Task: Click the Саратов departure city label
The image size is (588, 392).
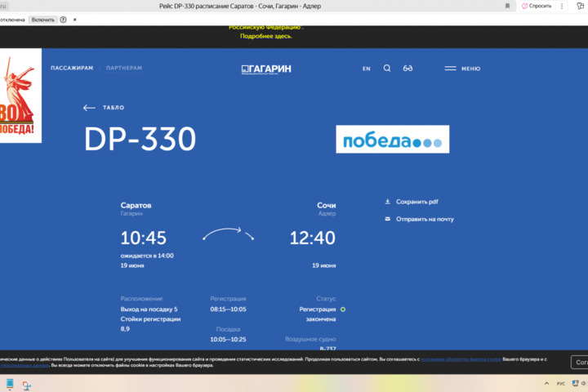Action: click(136, 205)
